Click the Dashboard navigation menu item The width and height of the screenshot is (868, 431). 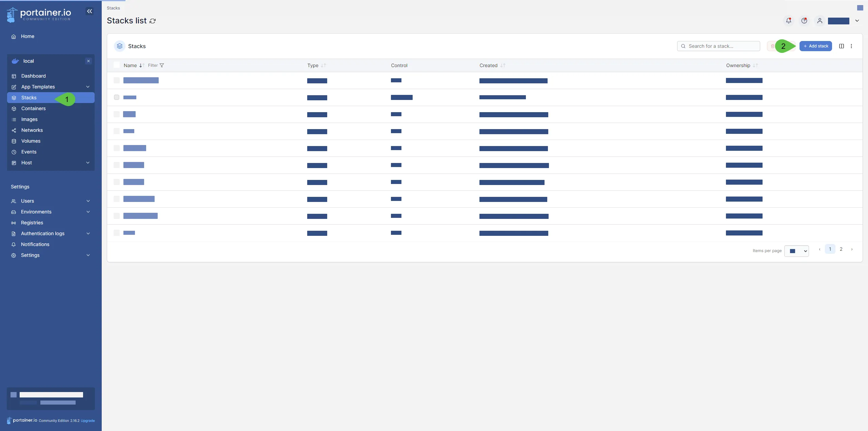click(33, 76)
